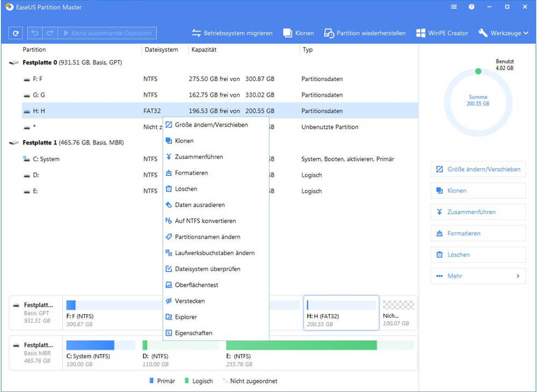This screenshot has height=392, width=537.
Task: Click the Dateisystem column header
Action: pos(161,49)
